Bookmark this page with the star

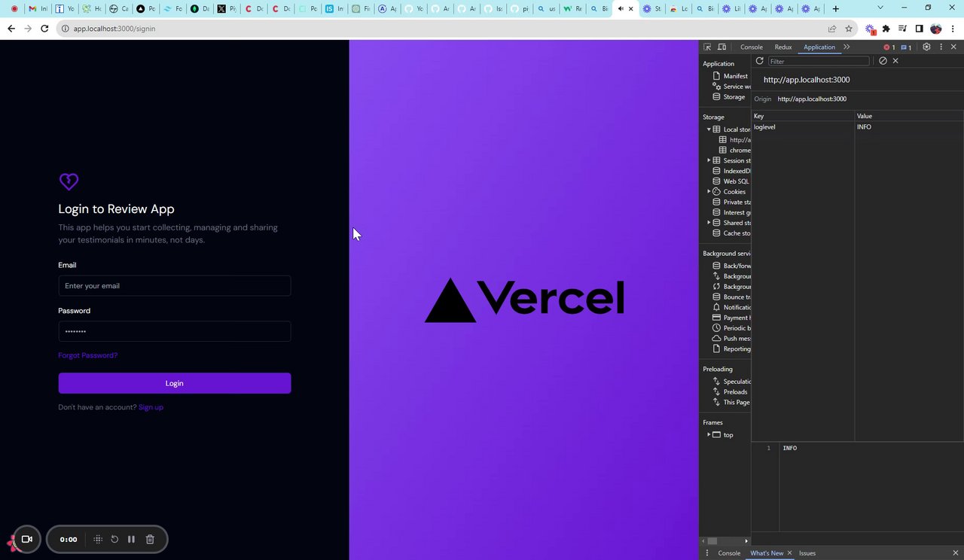849,29
